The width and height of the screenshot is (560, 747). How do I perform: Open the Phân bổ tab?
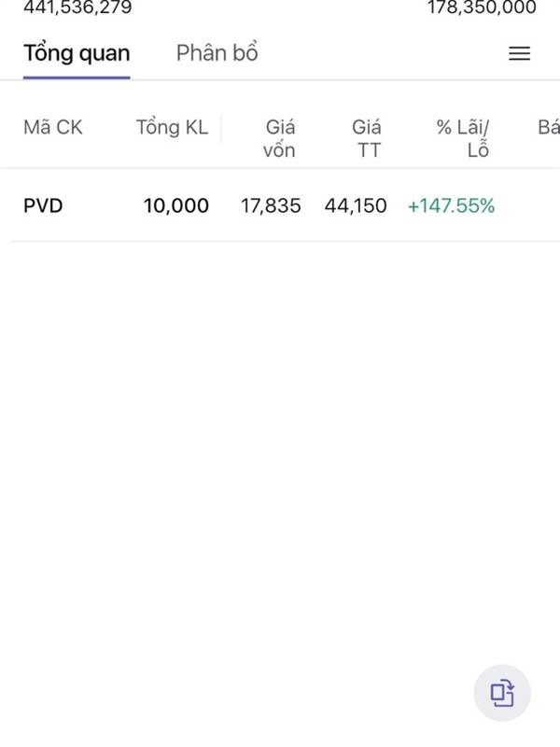pos(217,53)
